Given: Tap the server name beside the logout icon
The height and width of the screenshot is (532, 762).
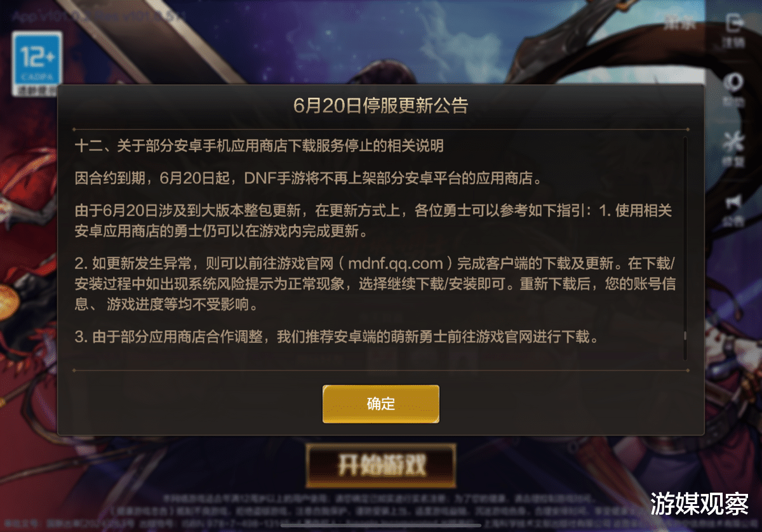Looking at the screenshot, I should point(681,25).
